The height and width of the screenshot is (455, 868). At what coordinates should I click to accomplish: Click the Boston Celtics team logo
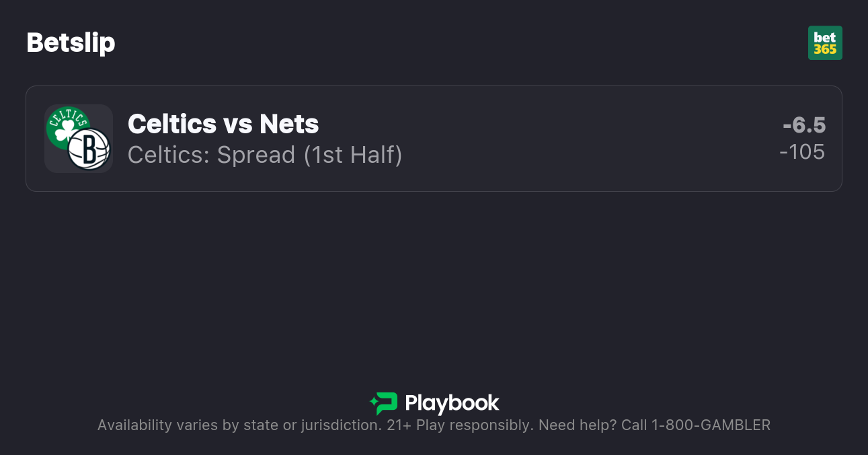pyautogui.click(x=67, y=126)
